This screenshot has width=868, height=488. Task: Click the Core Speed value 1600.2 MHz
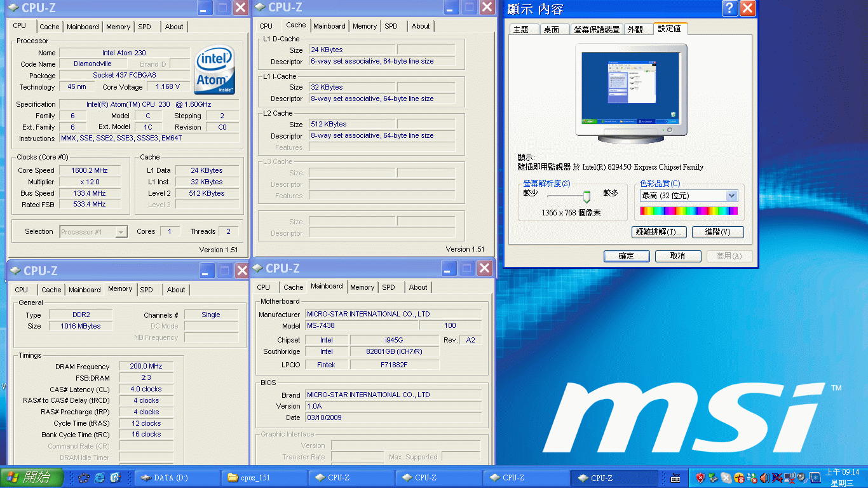point(90,170)
